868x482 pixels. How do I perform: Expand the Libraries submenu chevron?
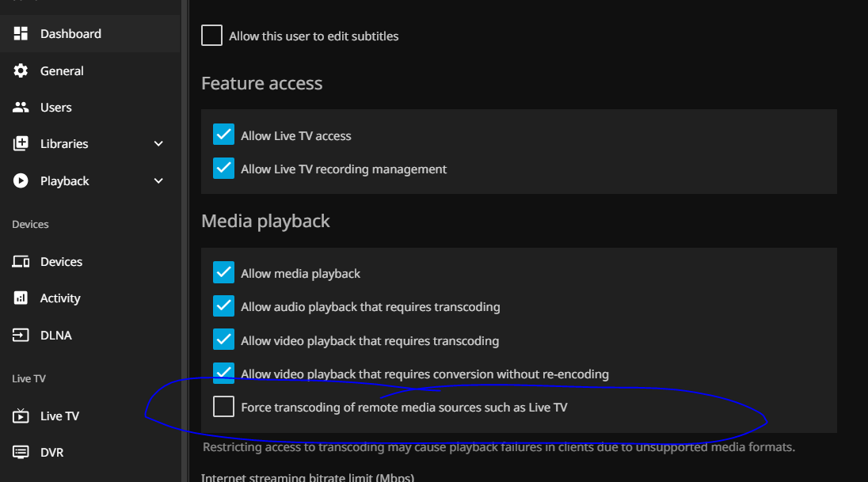point(158,144)
